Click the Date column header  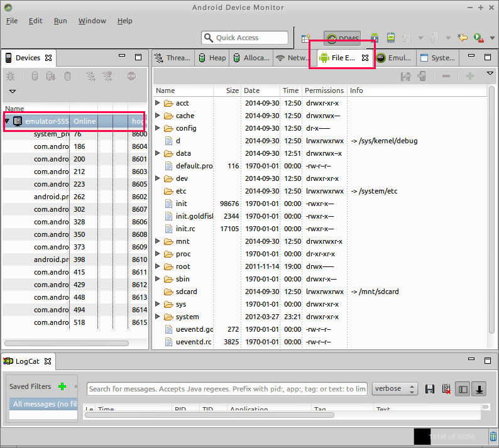click(261, 90)
